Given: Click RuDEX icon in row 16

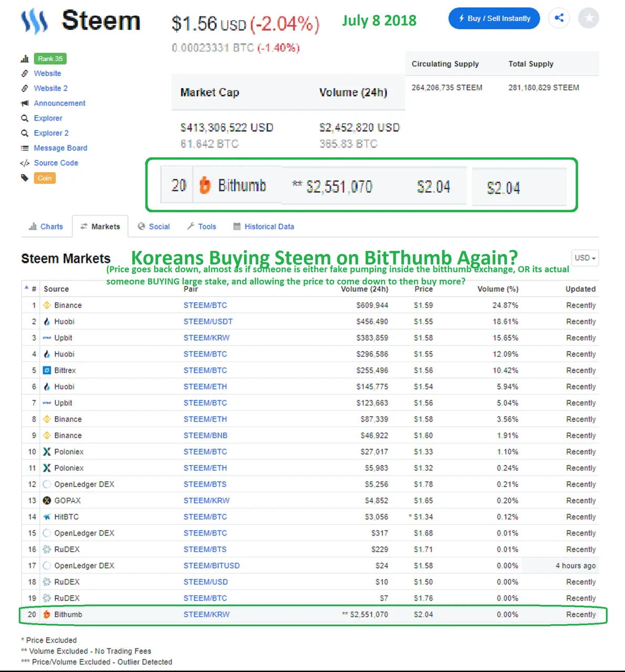Looking at the screenshot, I should 47,549.
